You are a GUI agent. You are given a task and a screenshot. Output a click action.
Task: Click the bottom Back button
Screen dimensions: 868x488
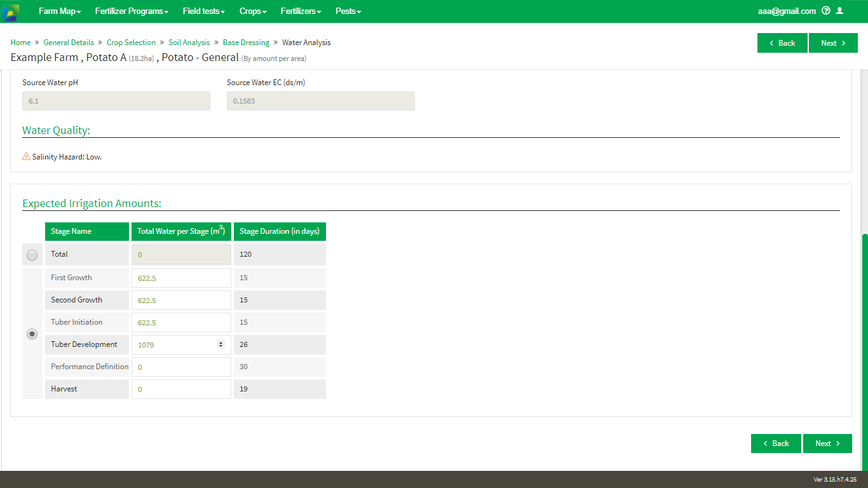(x=776, y=444)
